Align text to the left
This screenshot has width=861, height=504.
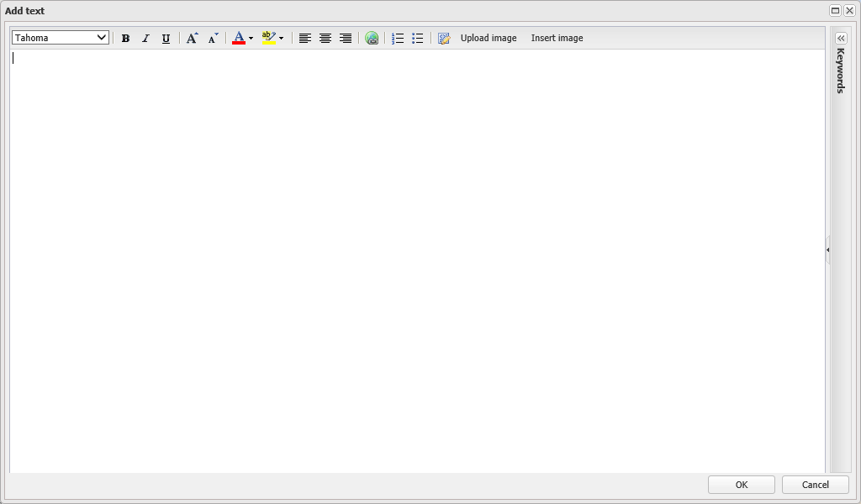305,39
